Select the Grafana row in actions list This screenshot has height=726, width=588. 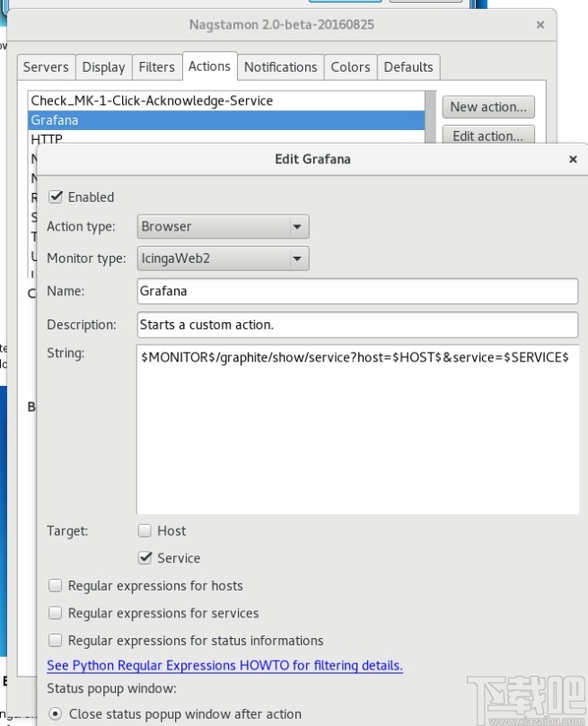pyautogui.click(x=226, y=120)
